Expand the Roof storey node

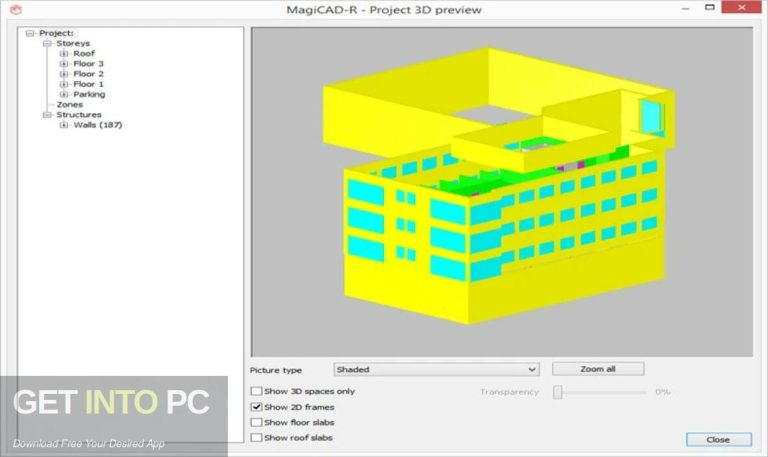click(64, 53)
